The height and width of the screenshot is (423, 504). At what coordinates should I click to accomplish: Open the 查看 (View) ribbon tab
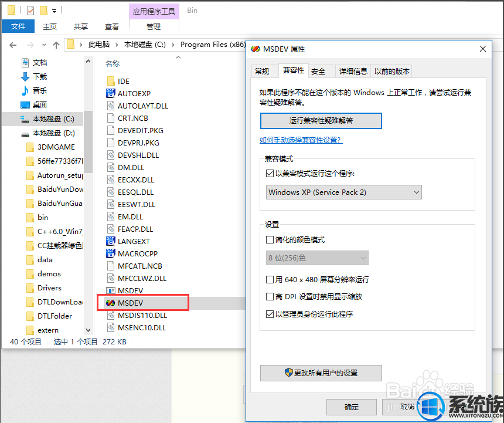tap(112, 27)
